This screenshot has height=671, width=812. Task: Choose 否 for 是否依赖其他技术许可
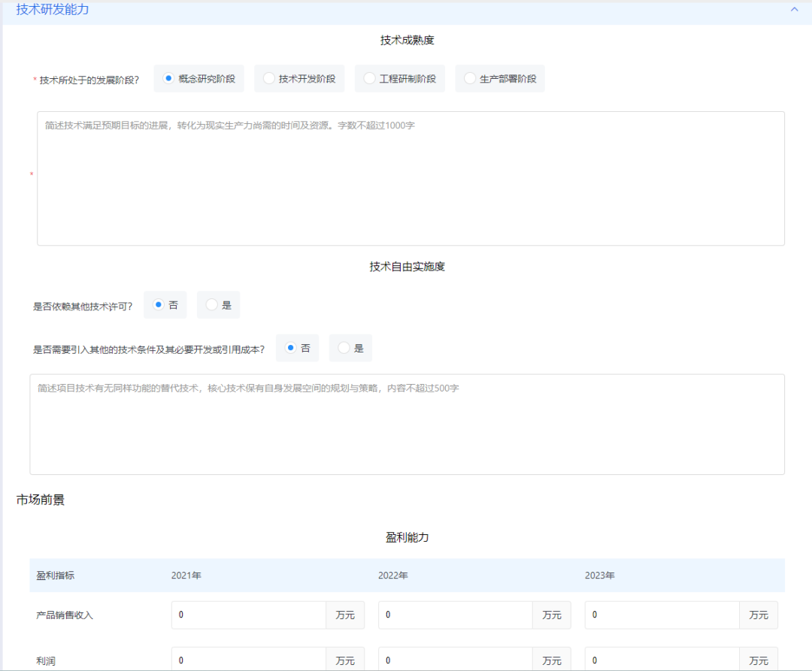tap(165, 305)
